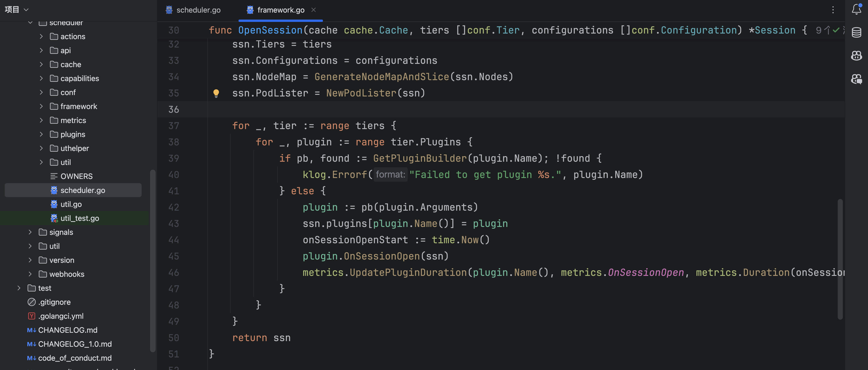
Task: Click the format: parameter hint on line 40
Action: coord(390,175)
